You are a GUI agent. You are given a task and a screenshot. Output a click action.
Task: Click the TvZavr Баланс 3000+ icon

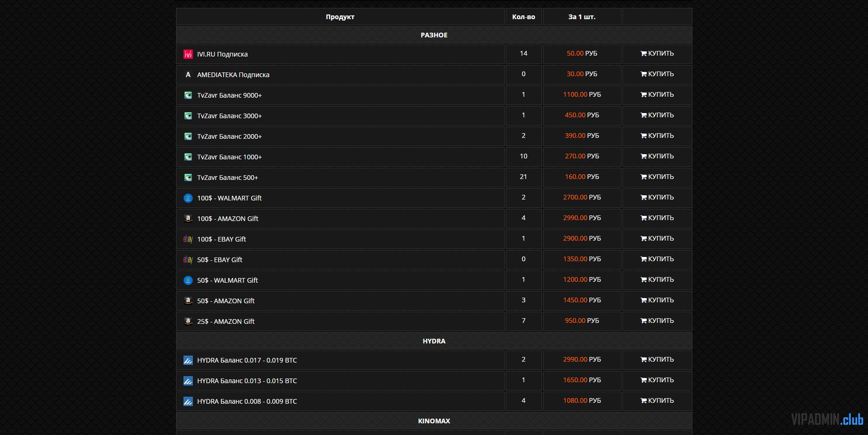(188, 116)
